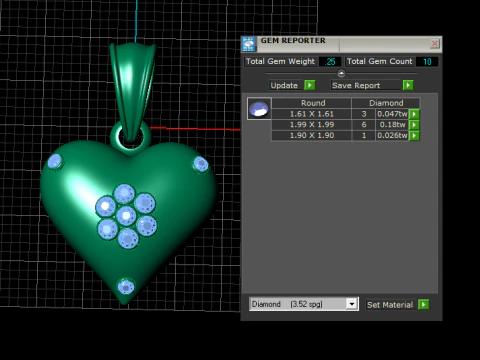
Task: Click the '0.047tw' weight cell
Action: (392, 114)
